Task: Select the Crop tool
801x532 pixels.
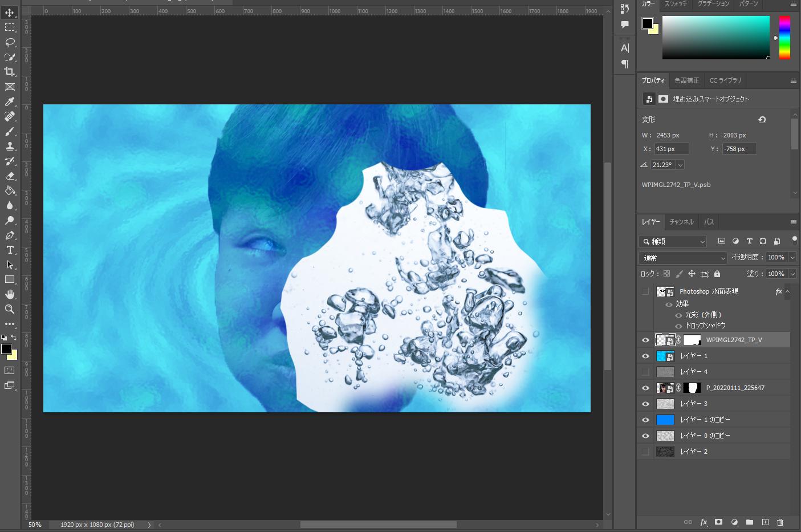Action: 10,72
